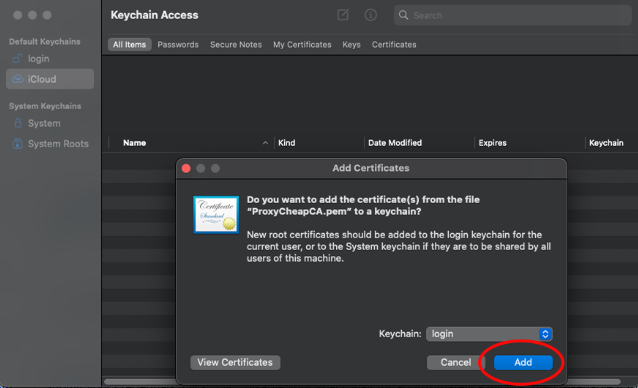Switch to the Passwords tab
Viewport: 638px width, 388px height.
[x=178, y=45]
